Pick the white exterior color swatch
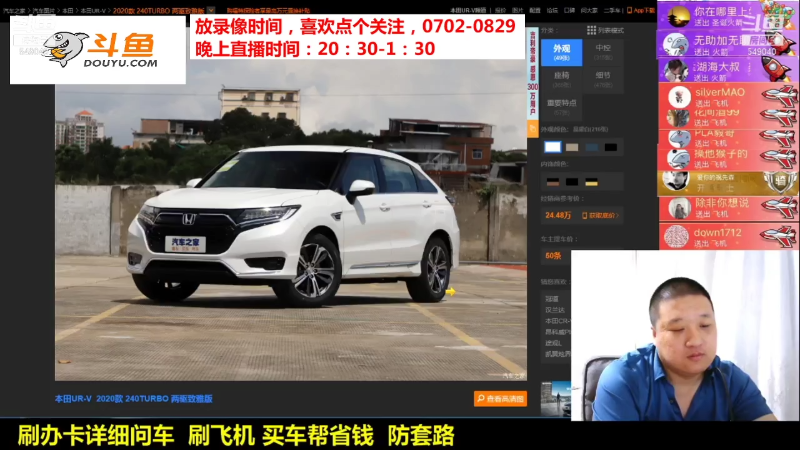 553,147
